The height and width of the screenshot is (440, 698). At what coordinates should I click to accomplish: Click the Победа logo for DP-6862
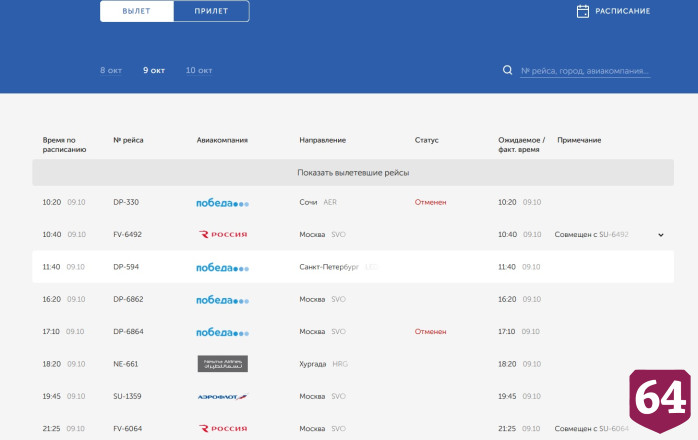tap(222, 300)
